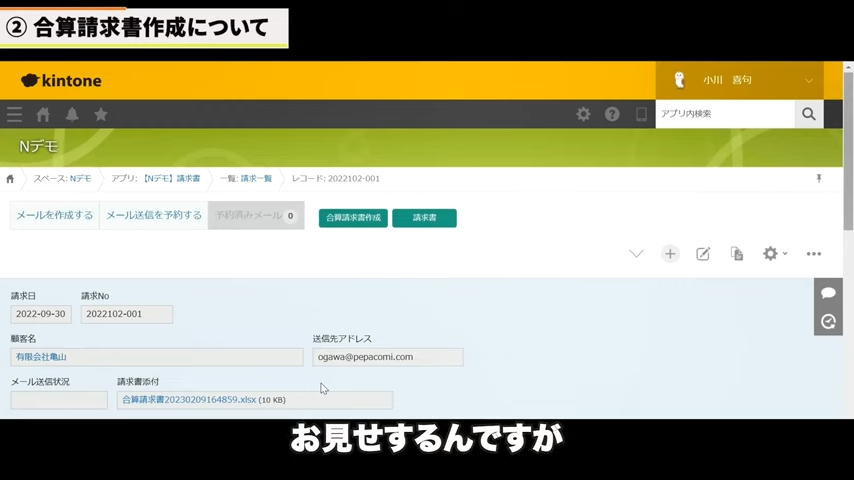Open the hamburger menu in the header
The image size is (854, 480).
[x=14, y=114]
